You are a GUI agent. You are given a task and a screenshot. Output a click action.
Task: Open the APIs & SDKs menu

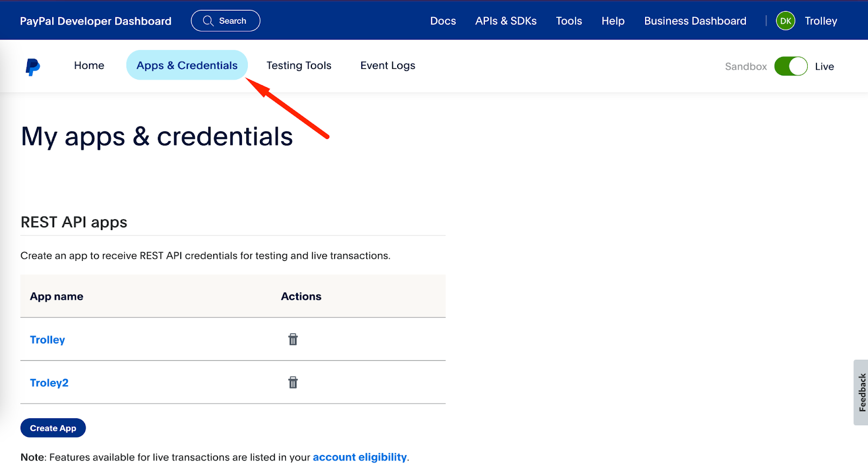506,21
